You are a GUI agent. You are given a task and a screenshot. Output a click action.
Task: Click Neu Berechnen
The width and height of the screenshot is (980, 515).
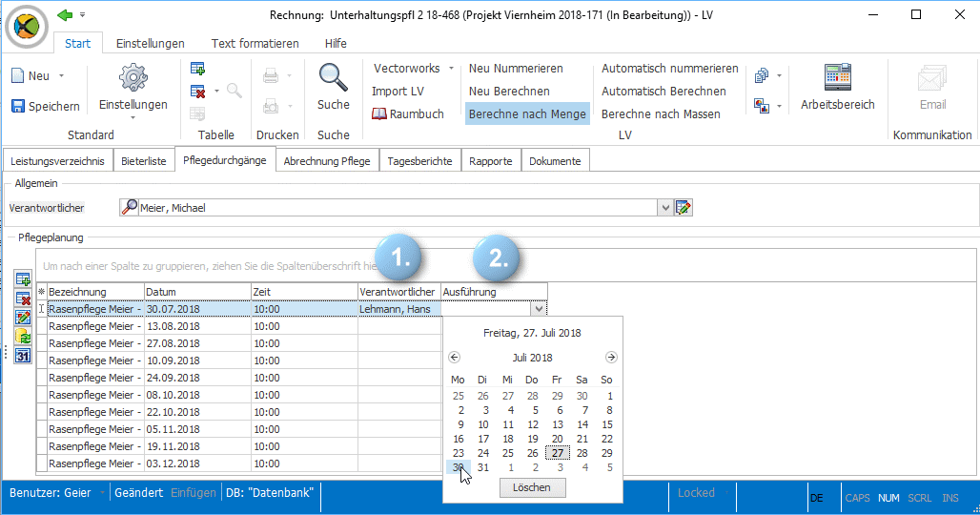coord(509,92)
